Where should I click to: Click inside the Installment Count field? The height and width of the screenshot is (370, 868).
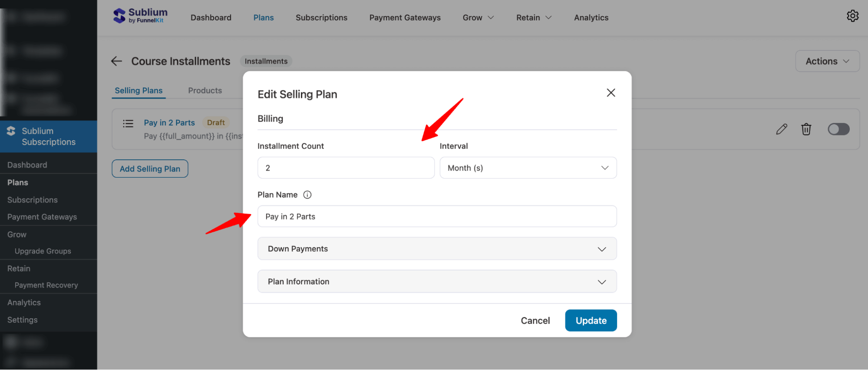pyautogui.click(x=346, y=168)
